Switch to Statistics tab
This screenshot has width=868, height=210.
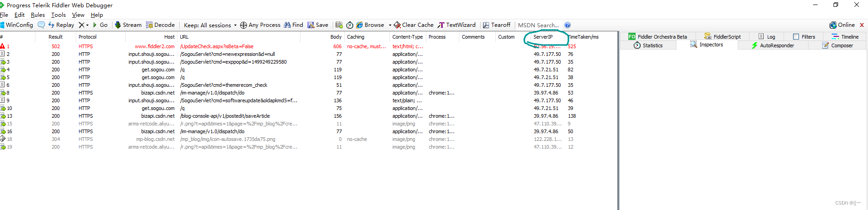pos(648,45)
